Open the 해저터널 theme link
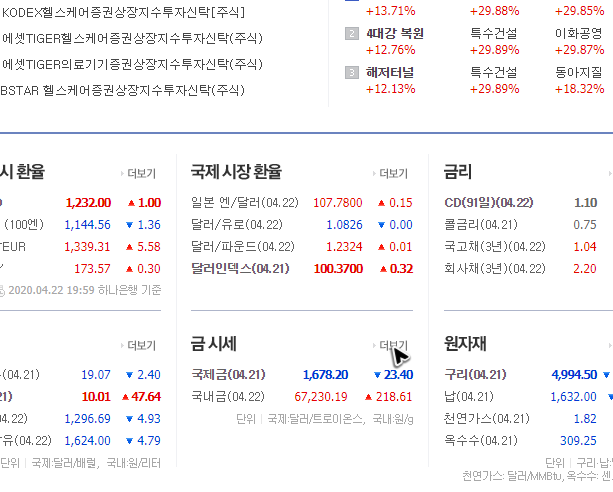The image size is (613, 492). (390, 73)
